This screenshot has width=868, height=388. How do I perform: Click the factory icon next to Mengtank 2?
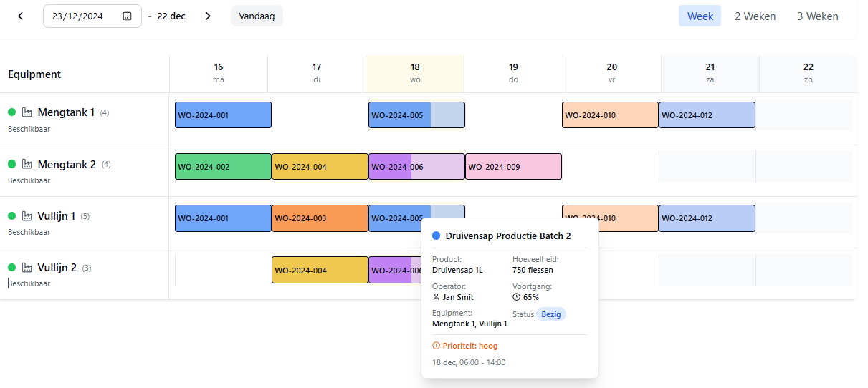point(28,165)
